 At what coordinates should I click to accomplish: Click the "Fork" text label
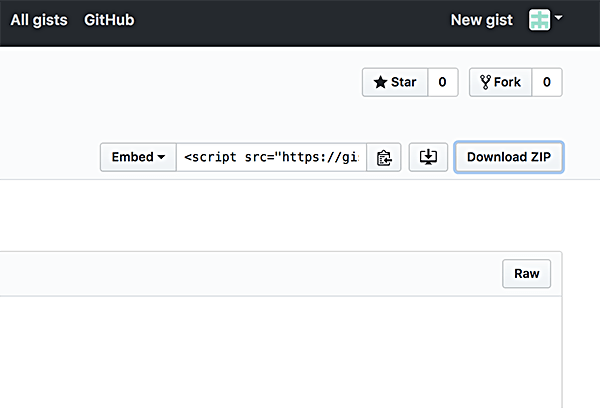[507, 83]
